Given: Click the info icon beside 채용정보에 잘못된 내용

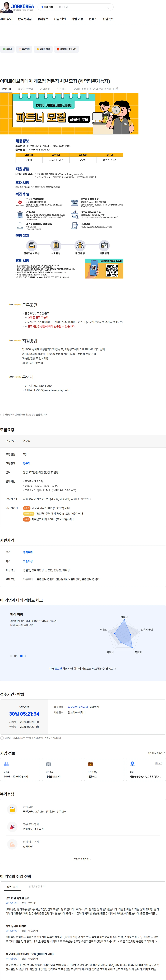Looking at the screenshot, I should tap(2, 415).
